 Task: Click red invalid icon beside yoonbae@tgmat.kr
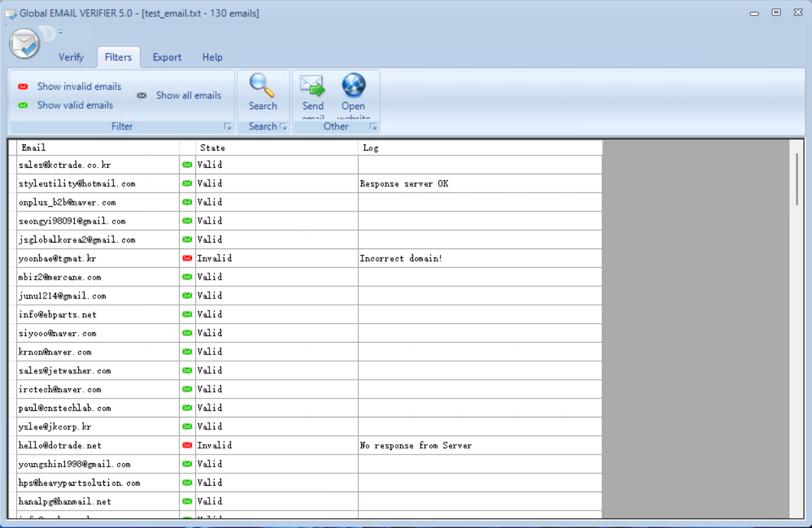coord(187,258)
